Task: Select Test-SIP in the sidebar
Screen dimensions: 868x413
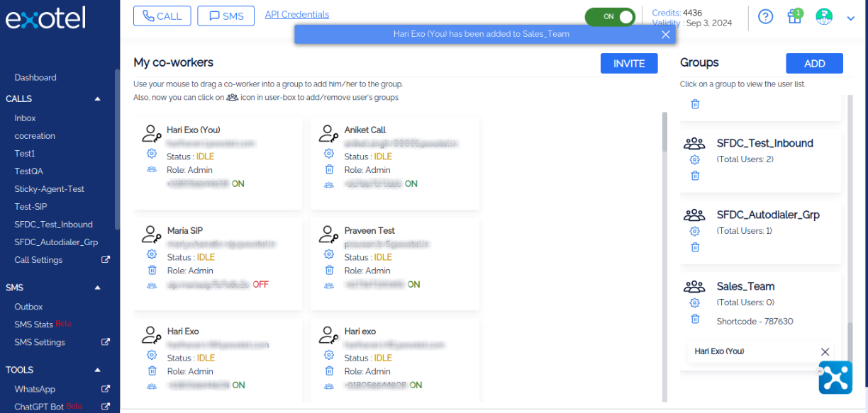Action: point(32,207)
